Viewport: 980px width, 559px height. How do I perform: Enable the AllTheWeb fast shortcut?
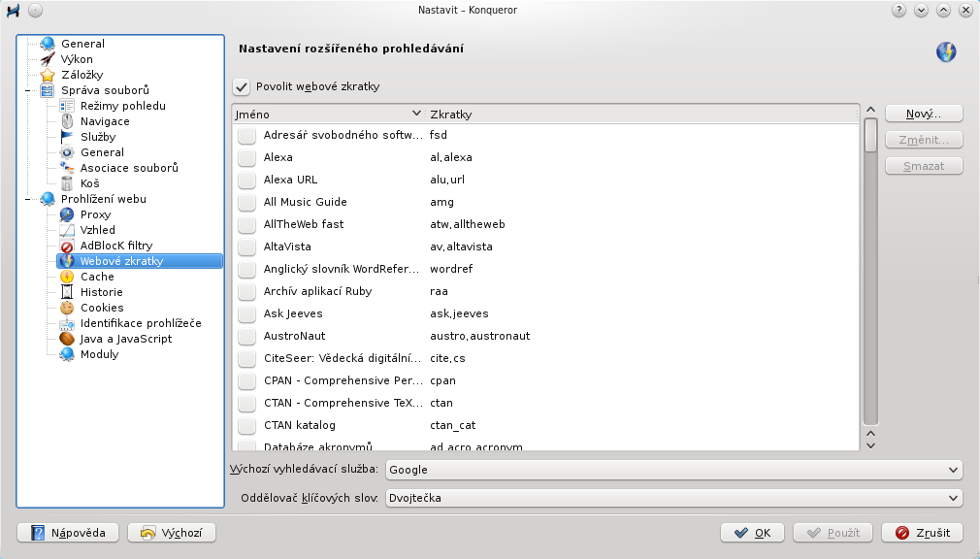(246, 224)
